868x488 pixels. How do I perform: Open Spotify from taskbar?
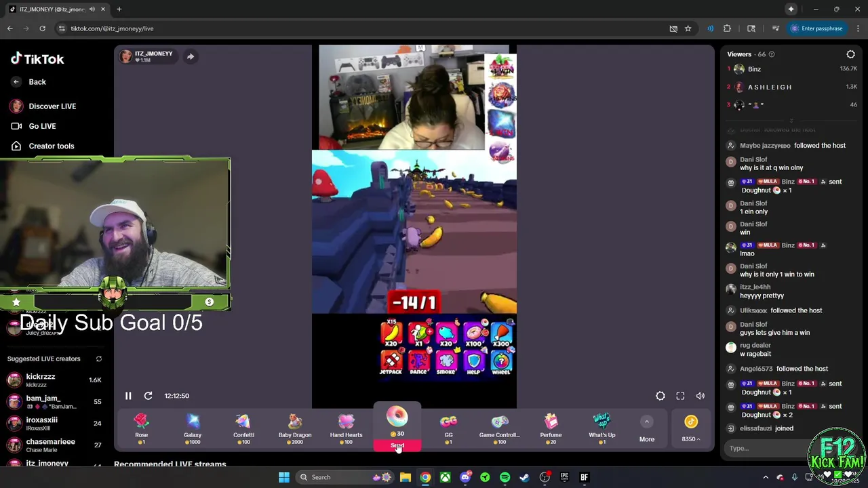tap(505, 477)
